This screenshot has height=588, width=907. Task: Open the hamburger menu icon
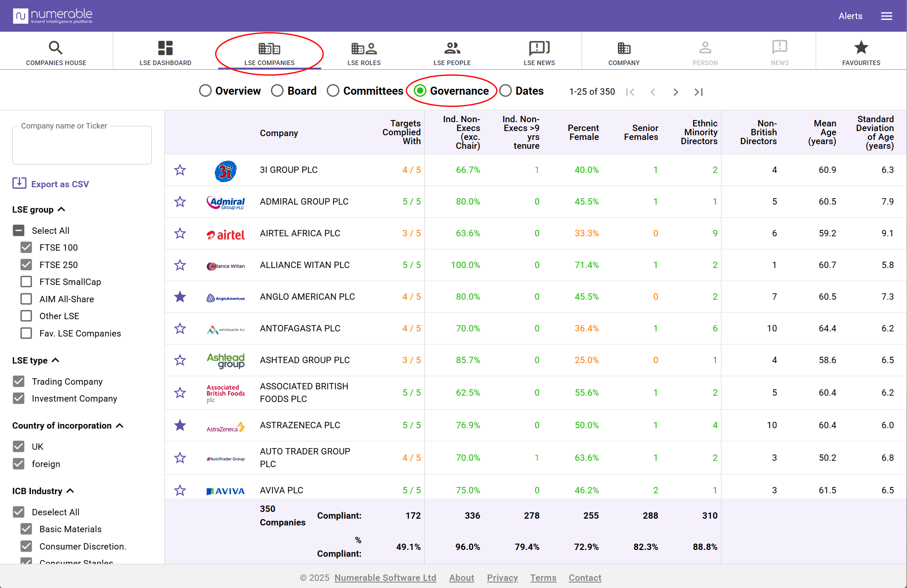(886, 16)
